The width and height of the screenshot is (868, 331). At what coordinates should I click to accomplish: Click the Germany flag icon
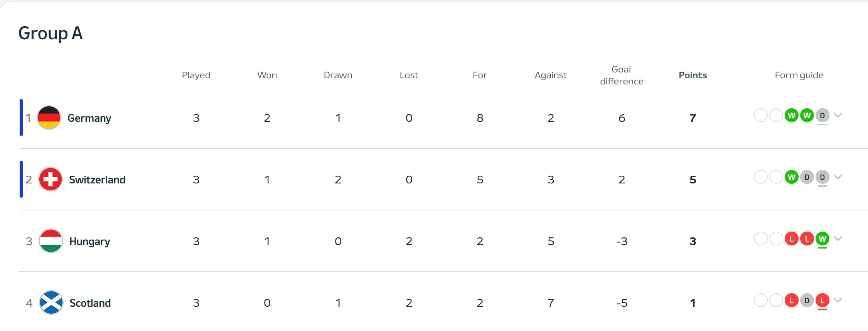coord(49,118)
